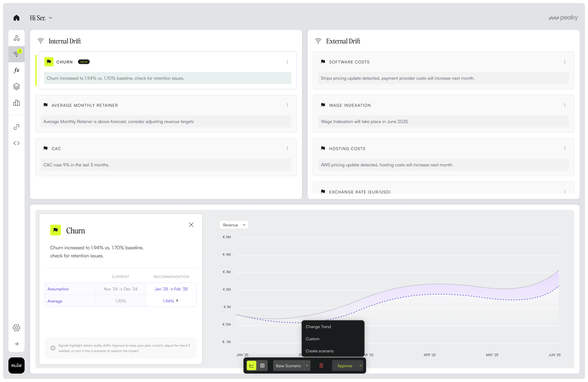Expand the Base Scenario dropdown arrow

coord(307,365)
